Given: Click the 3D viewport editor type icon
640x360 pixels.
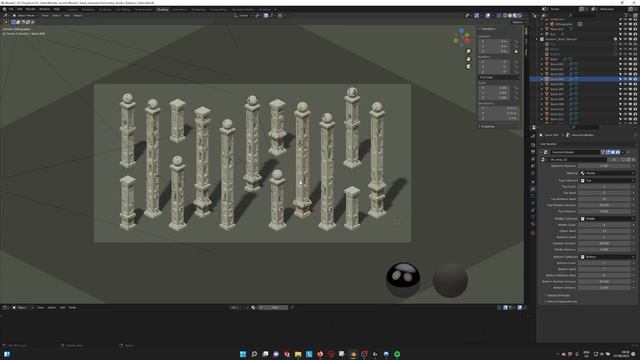Looking at the screenshot, I should point(6,16).
